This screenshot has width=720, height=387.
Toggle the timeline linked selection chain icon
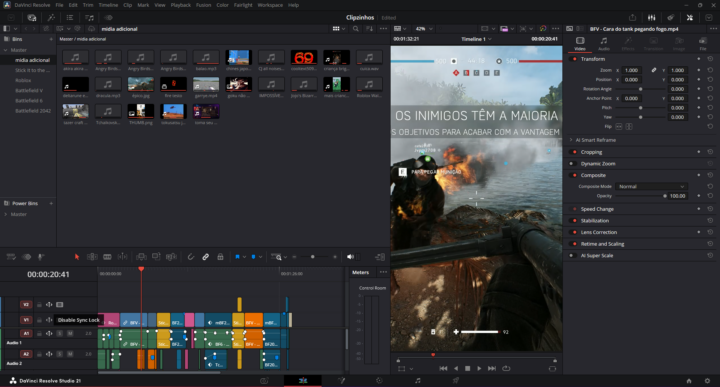206,257
